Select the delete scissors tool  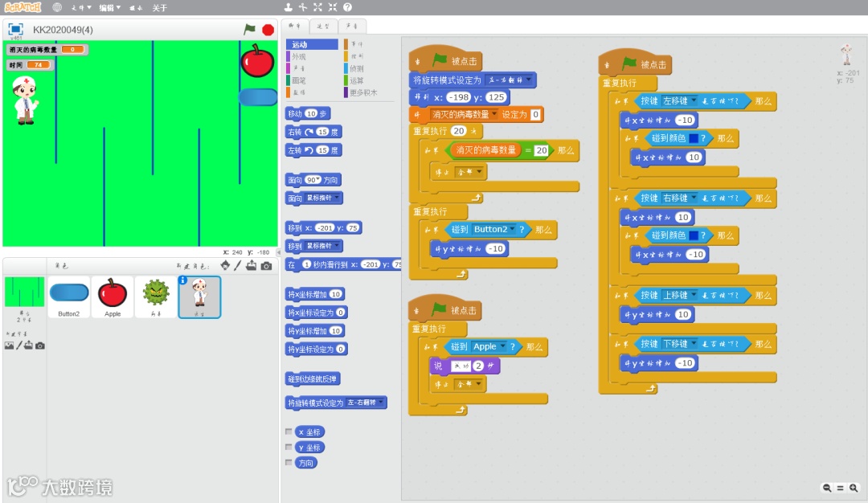click(x=303, y=7)
